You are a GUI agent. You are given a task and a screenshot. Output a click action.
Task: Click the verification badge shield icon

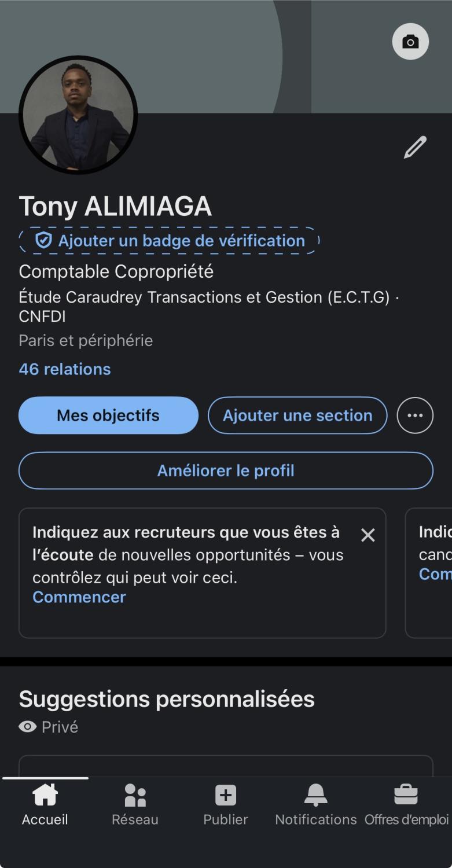coord(43,240)
